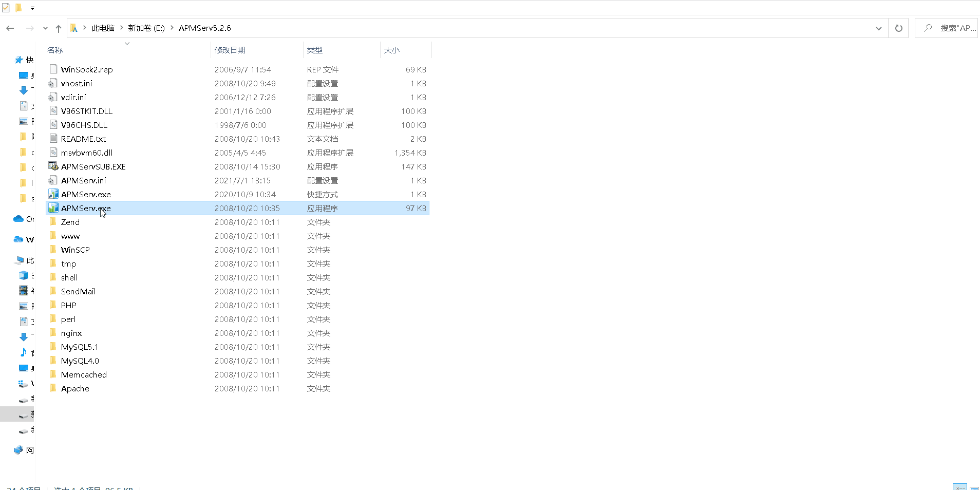
Task: Sort files by 名称 column header
Action: pos(55,50)
